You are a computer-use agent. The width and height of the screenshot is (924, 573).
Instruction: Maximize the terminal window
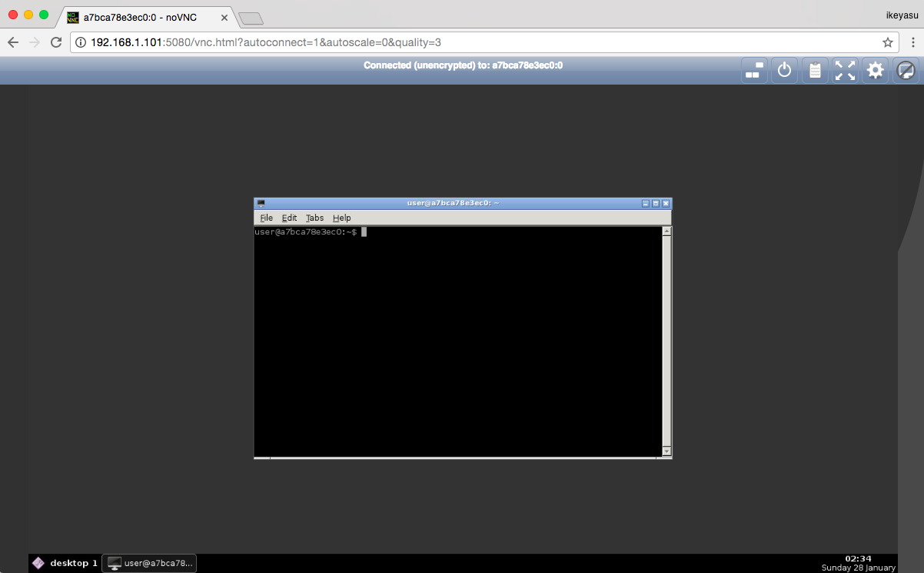656,204
